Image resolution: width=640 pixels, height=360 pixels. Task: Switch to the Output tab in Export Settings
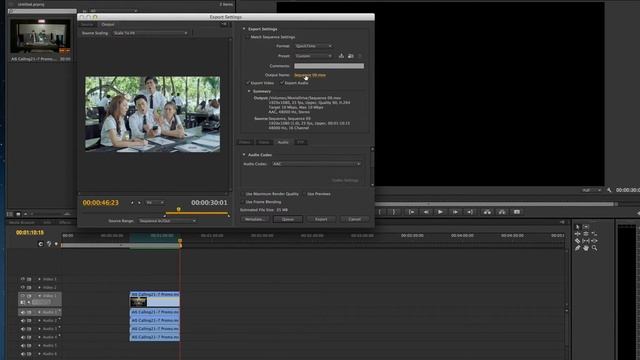[108, 24]
